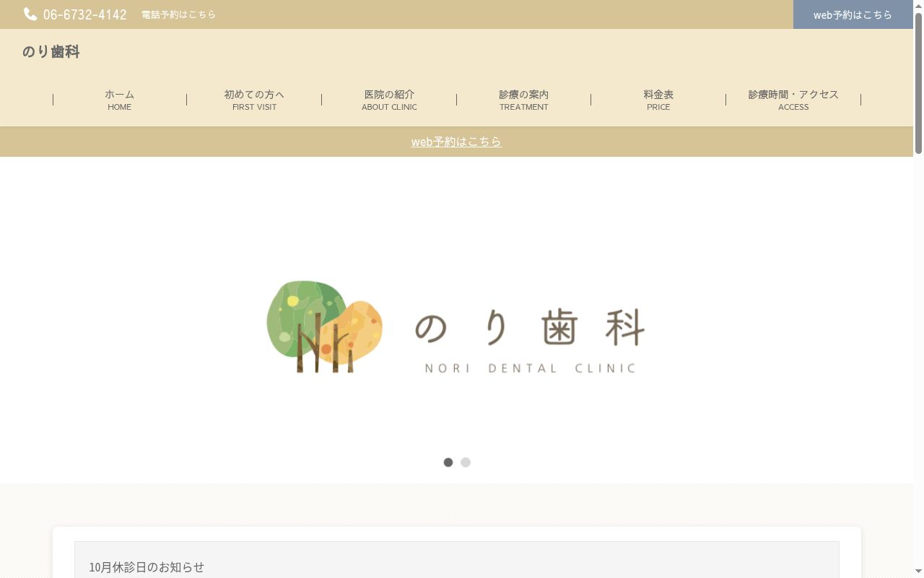Open the 医院の紹介 ABOUT CLINIC page
This screenshot has height=578, width=924.
(389, 100)
